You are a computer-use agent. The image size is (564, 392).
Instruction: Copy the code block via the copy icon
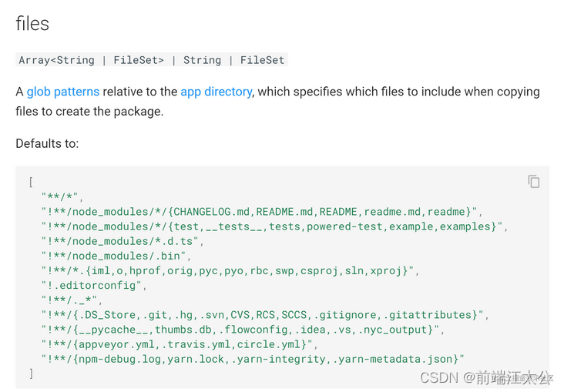[534, 181]
